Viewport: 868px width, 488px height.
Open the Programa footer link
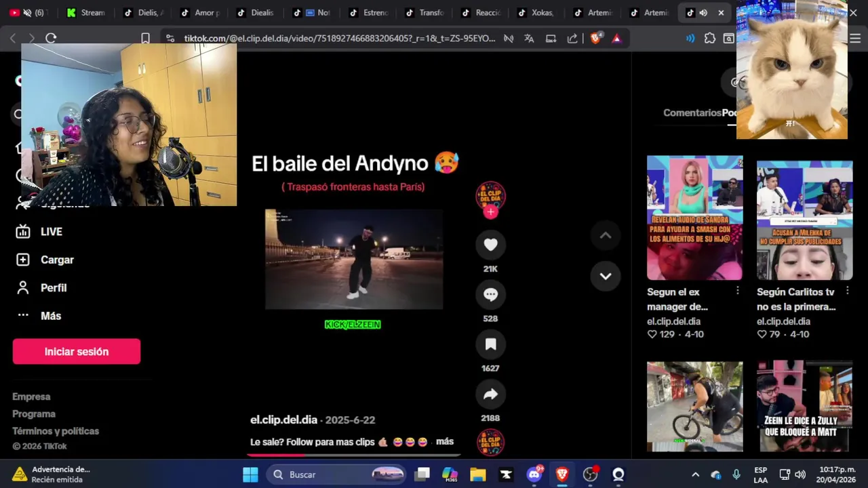pyautogui.click(x=34, y=414)
